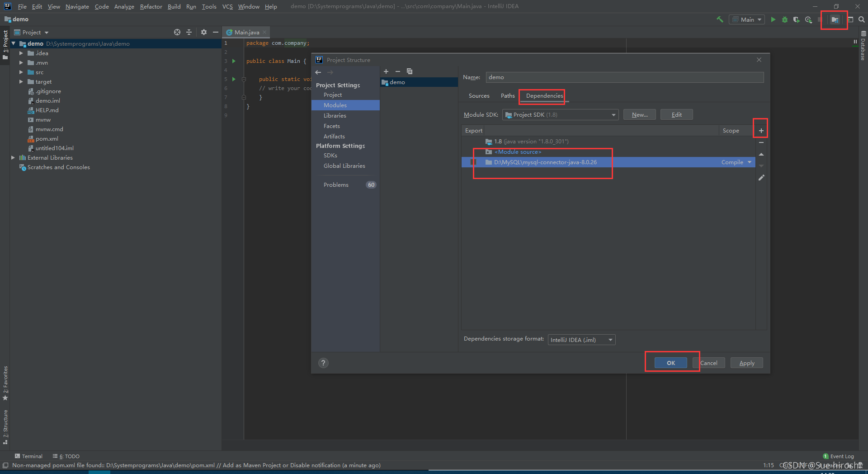Click the Build Project hammer icon
The height and width of the screenshot is (474, 868).
tap(720, 19)
